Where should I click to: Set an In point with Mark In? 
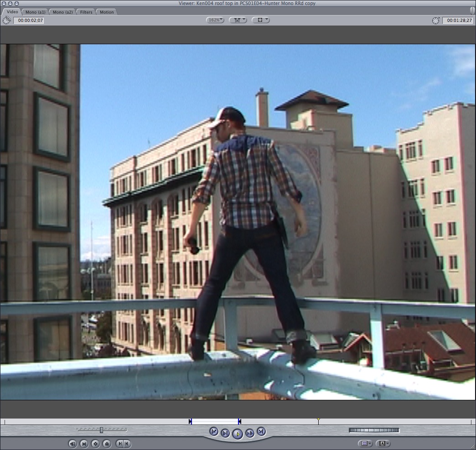[119, 443]
